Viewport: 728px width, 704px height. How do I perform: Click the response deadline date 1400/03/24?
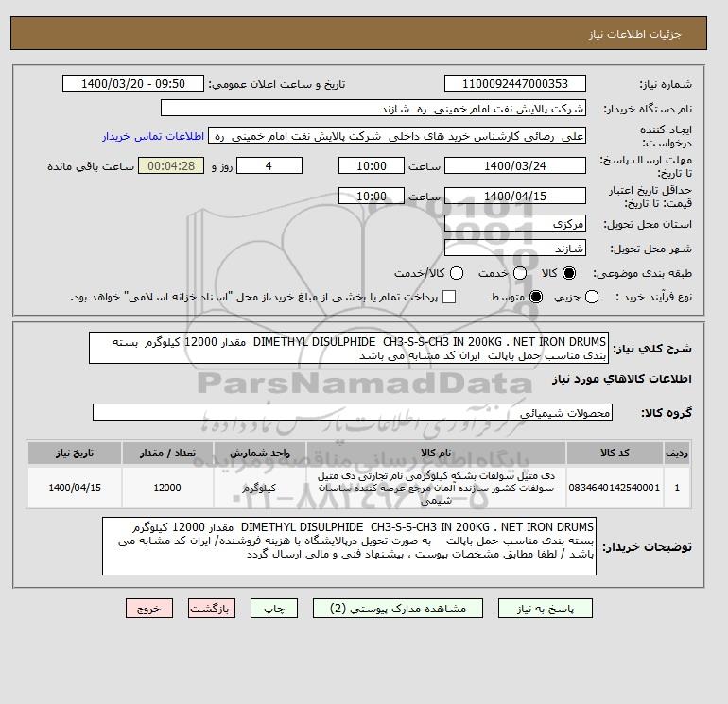[515, 165]
